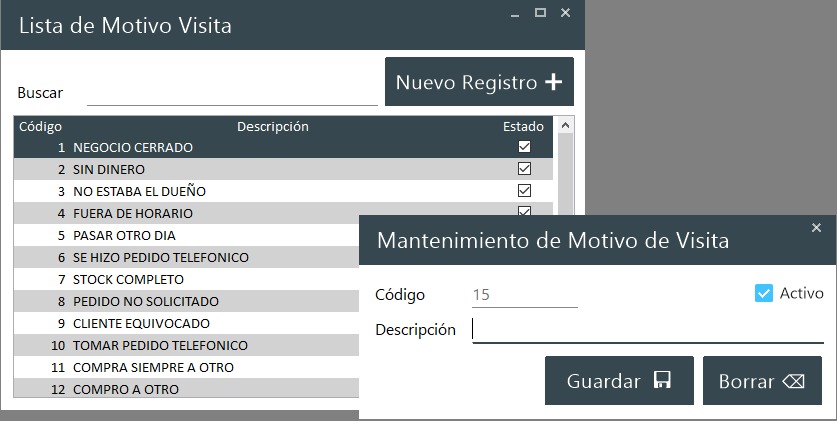Click into the Descripción text field
The width and height of the screenshot is (837, 421).
pos(647,330)
